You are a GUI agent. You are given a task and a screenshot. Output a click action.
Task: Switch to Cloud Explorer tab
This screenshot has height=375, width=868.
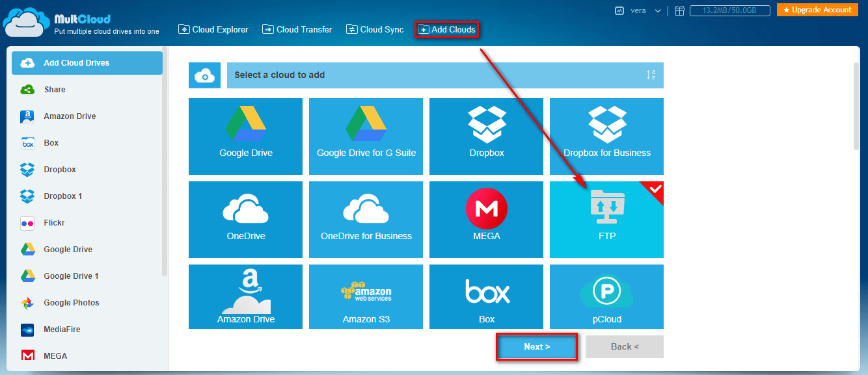(214, 29)
